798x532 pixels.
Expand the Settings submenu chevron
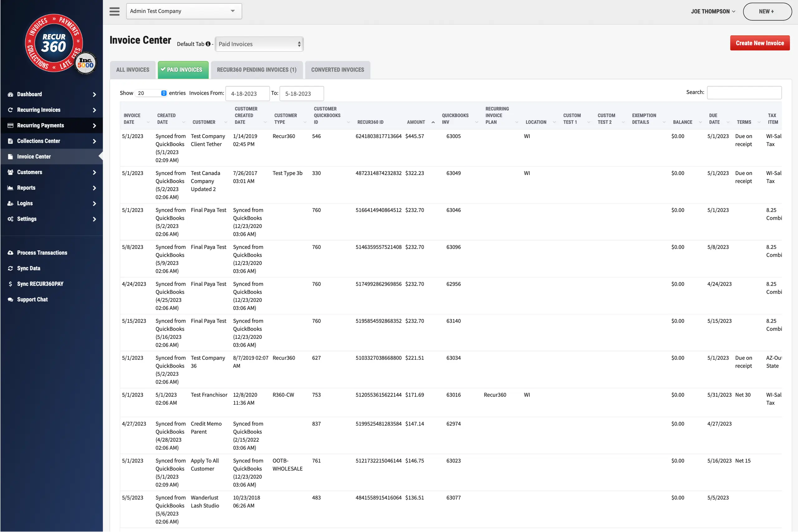(x=94, y=220)
